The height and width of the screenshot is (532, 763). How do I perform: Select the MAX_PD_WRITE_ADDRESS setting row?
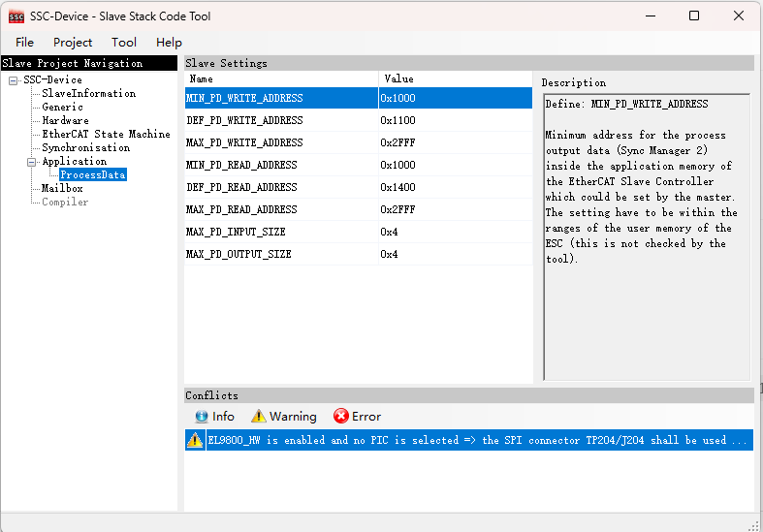[358, 143]
